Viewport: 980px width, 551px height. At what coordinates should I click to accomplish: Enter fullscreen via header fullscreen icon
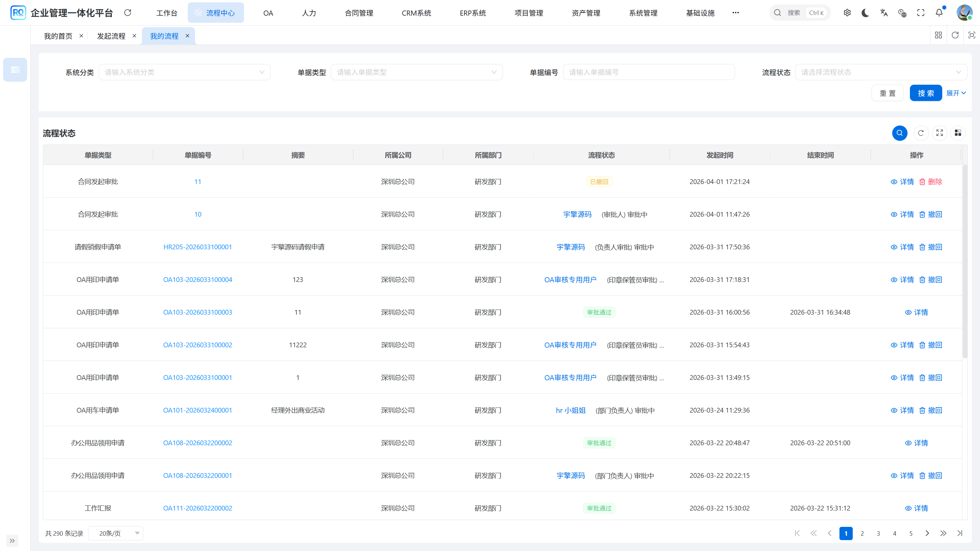(921, 13)
